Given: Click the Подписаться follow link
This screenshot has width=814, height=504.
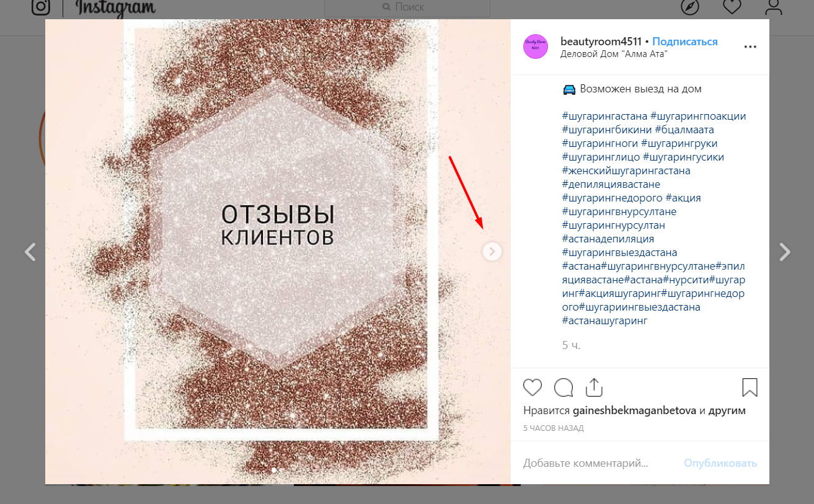Looking at the screenshot, I should (x=685, y=42).
